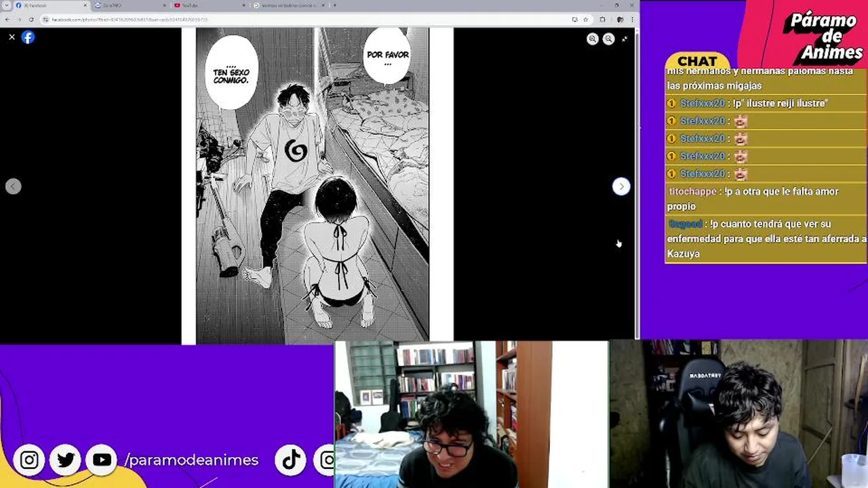This screenshot has width=868, height=488.
Task: Click chat message mentioning Kazuya
Action: coord(766,239)
